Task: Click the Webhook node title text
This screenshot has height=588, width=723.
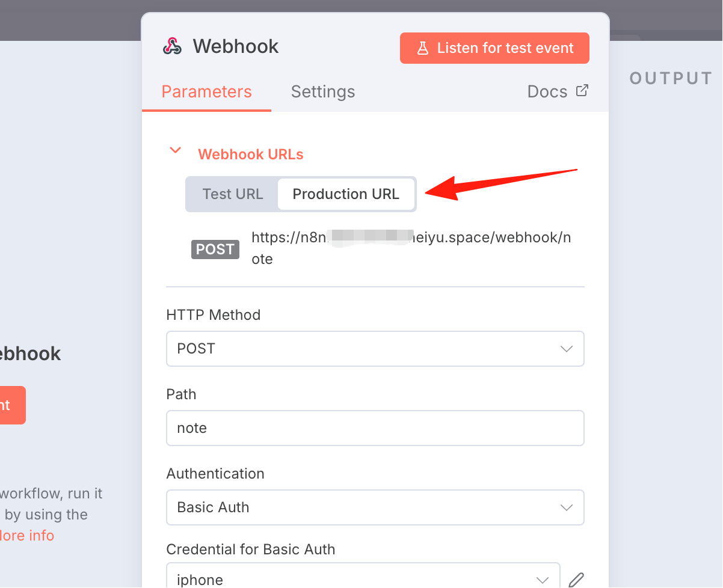Action: (236, 46)
